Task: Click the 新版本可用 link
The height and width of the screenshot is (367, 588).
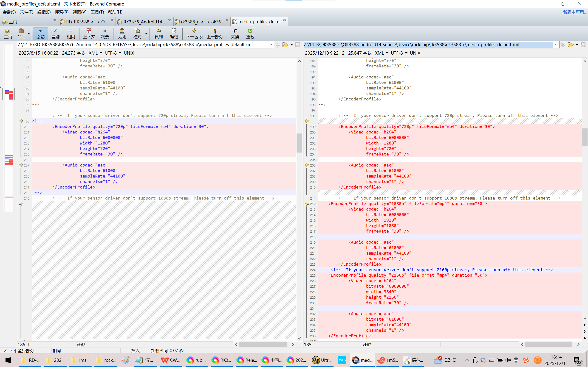Action: pos(574,12)
